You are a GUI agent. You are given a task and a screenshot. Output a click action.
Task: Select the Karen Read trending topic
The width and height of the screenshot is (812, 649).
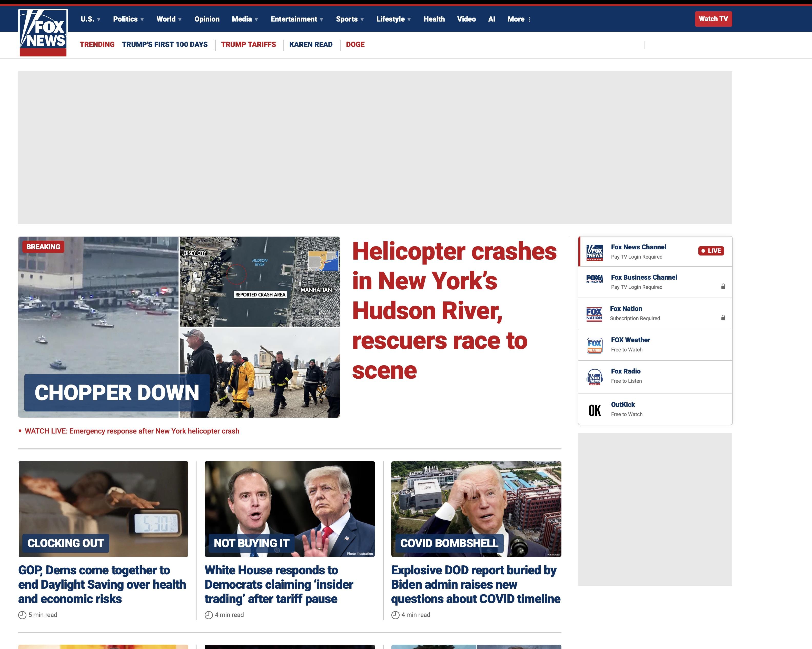click(x=311, y=44)
